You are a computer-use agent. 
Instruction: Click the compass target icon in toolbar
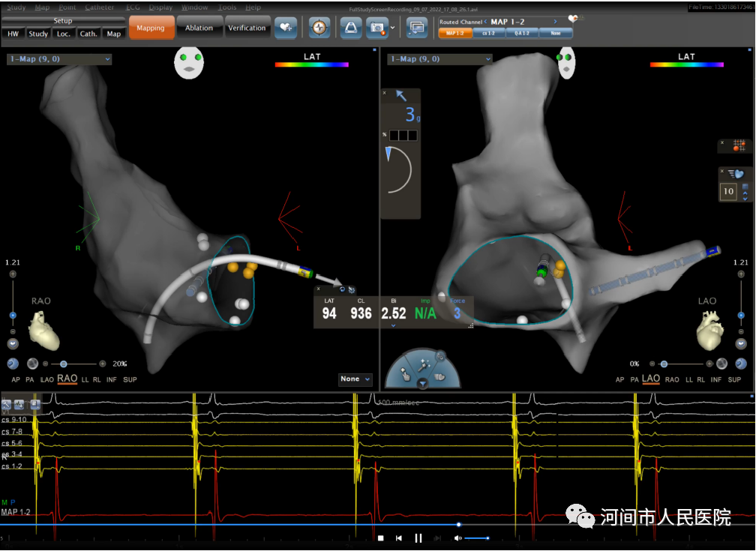pos(319,28)
